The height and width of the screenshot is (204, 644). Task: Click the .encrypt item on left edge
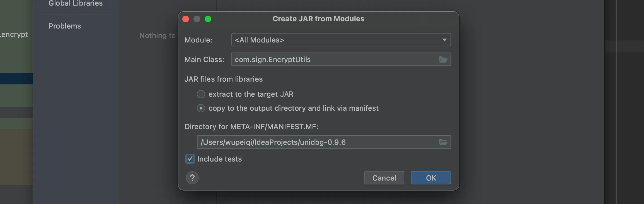point(14,34)
